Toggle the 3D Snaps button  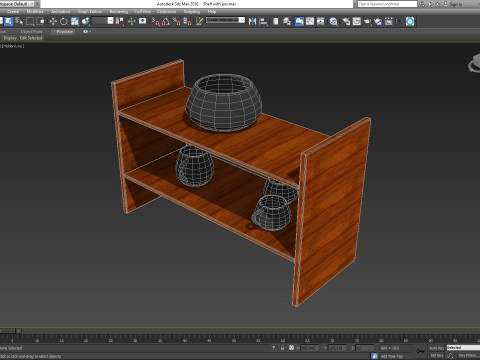156,21
